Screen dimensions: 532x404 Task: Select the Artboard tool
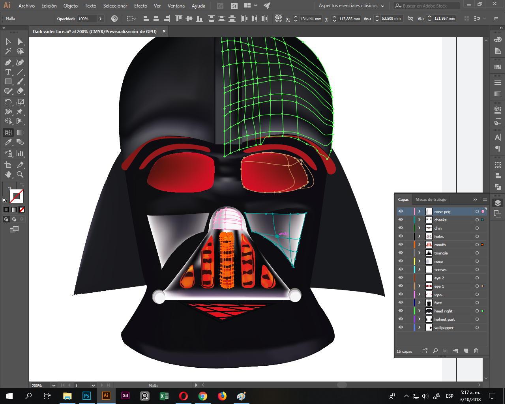pyautogui.click(x=8, y=165)
